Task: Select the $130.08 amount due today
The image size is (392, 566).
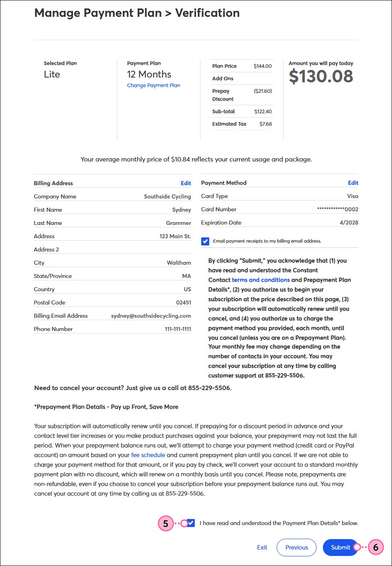Action: click(x=321, y=76)
